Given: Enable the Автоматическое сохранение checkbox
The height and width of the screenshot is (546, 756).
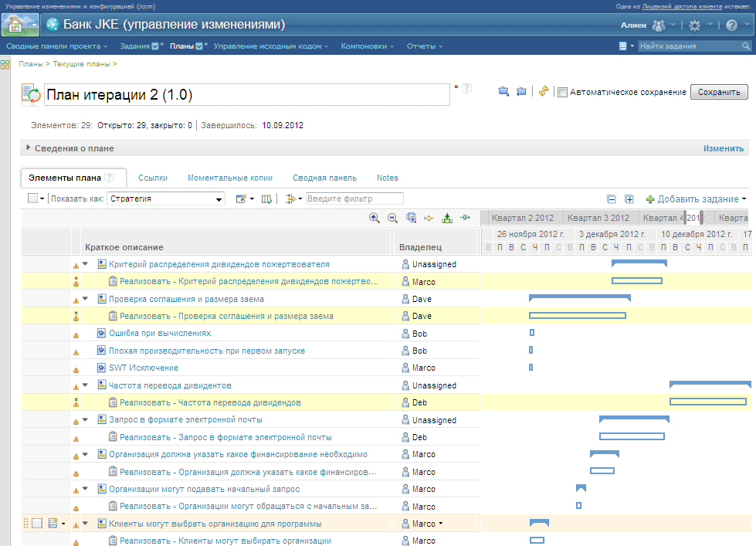Looking at the screenshot, I should tap(563, 93).
